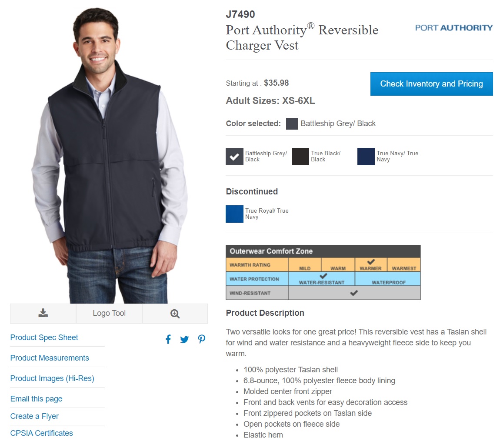The width and height of the screenshot is (500, 448).
Task: Share product on Twitter icon
Action: 184,340
